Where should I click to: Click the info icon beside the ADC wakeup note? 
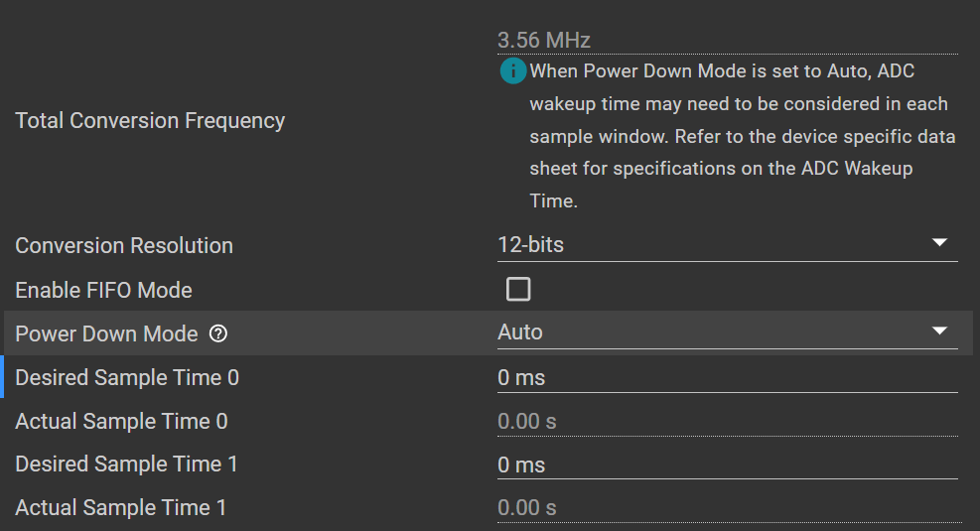click(512, 70)
